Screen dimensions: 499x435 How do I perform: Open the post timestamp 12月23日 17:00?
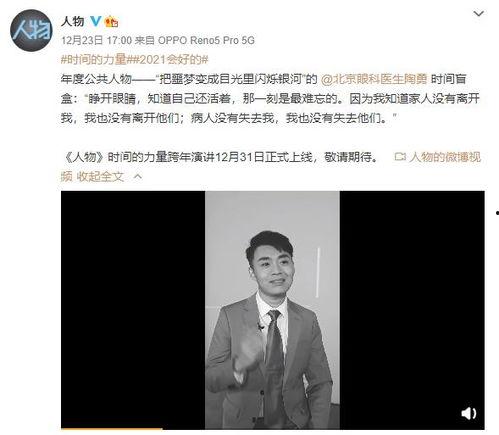[x=97, y=40]
